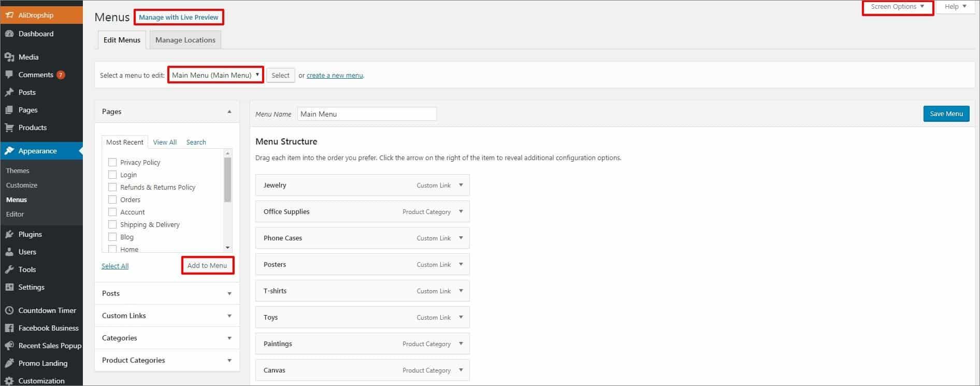The height and width of the screenshot is (386, 980).
Task: Select the Account page checkbox
Action: (112, 212)
